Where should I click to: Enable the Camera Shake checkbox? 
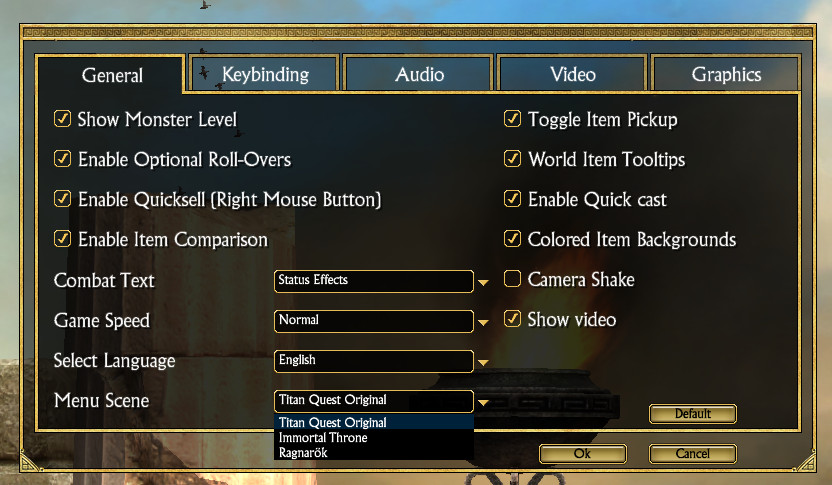tap(512, 279)
